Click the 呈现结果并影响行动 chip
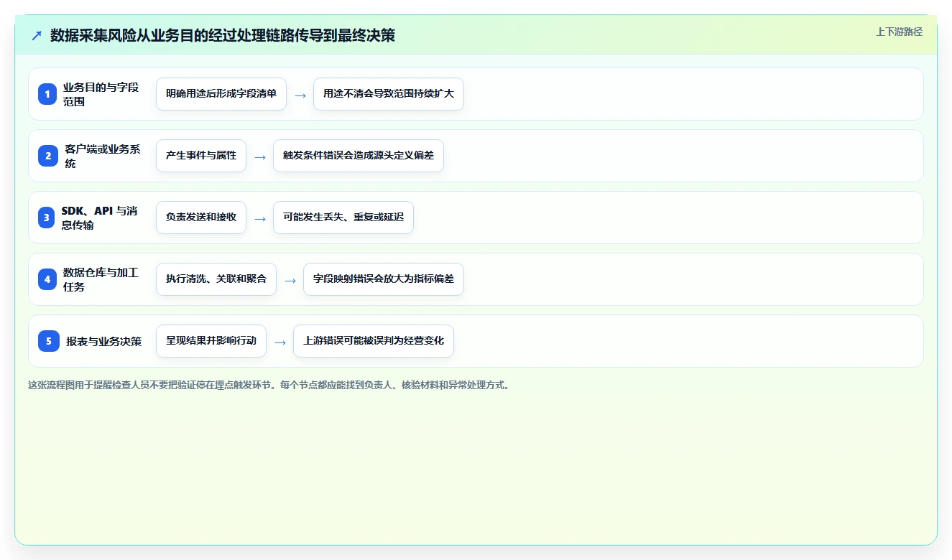 (211, 341)
